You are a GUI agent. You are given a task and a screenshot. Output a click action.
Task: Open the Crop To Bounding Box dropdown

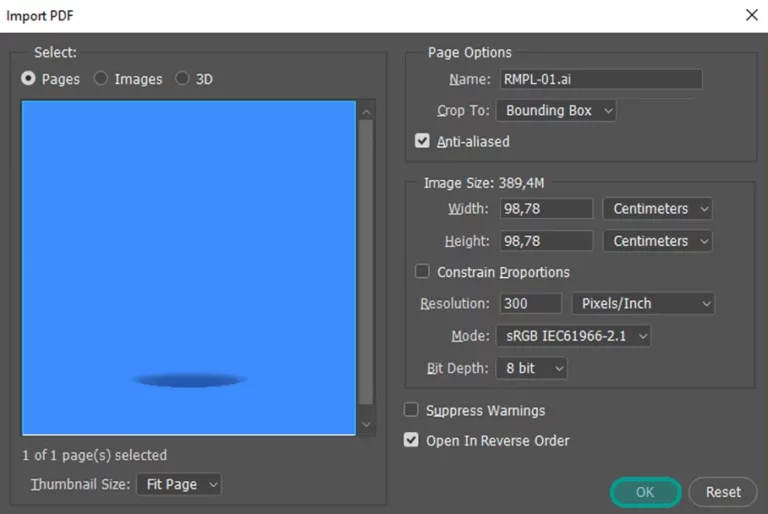pos(556,111)
